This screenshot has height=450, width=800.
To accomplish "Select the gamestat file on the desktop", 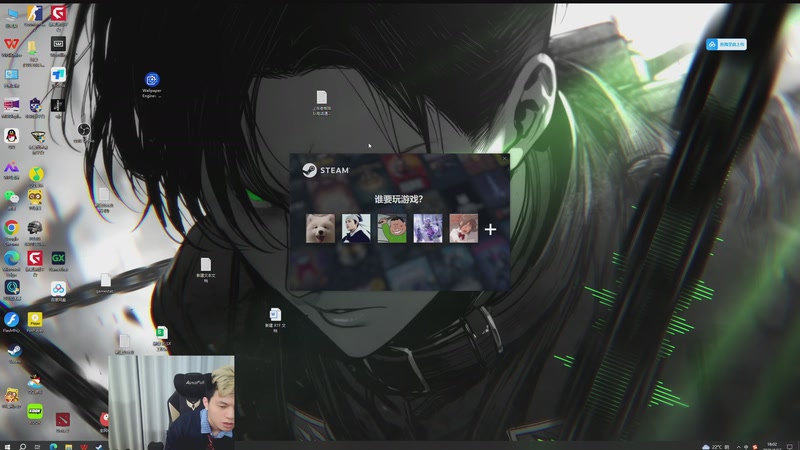I will pos(105,283).
